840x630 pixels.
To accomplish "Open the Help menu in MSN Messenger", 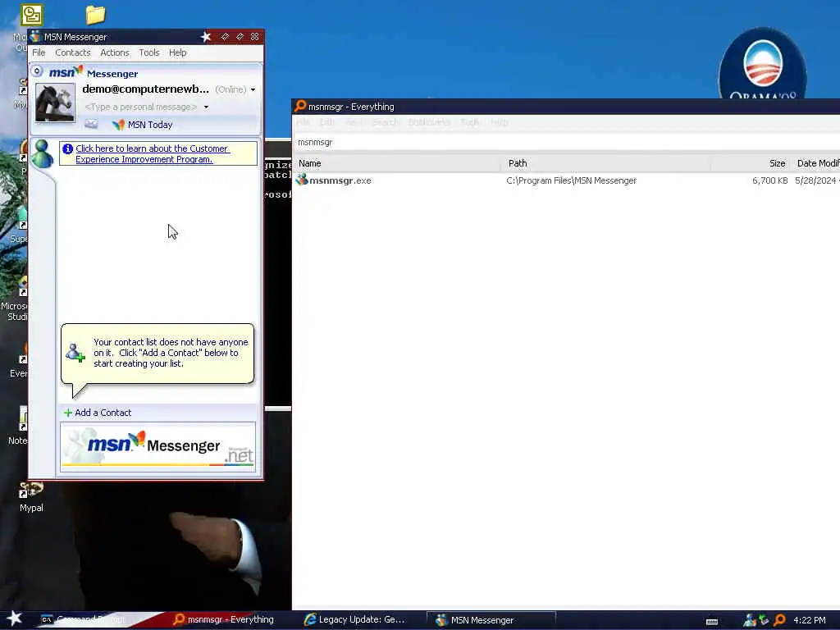I will 177,52.
